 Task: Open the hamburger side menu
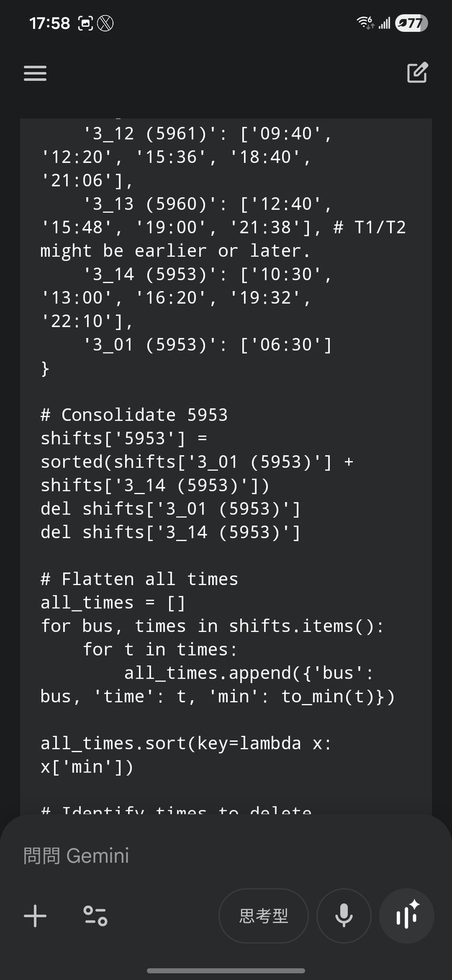click(35, 73)
